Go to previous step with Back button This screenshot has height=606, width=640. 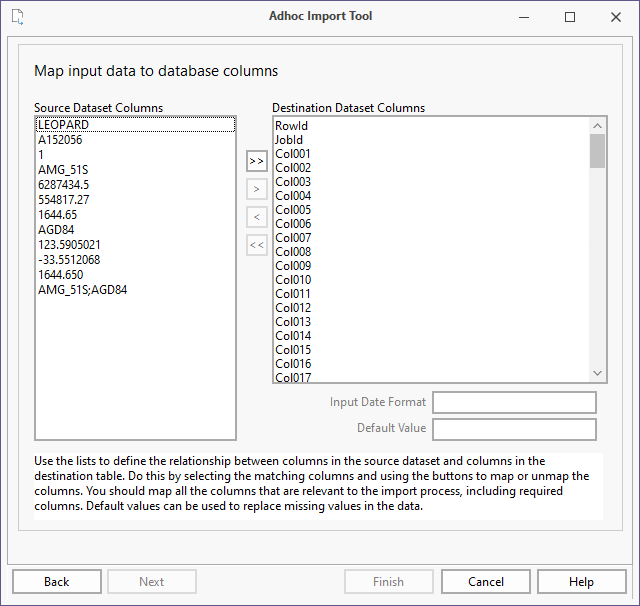pyautogui.click(x=57, y=582)
